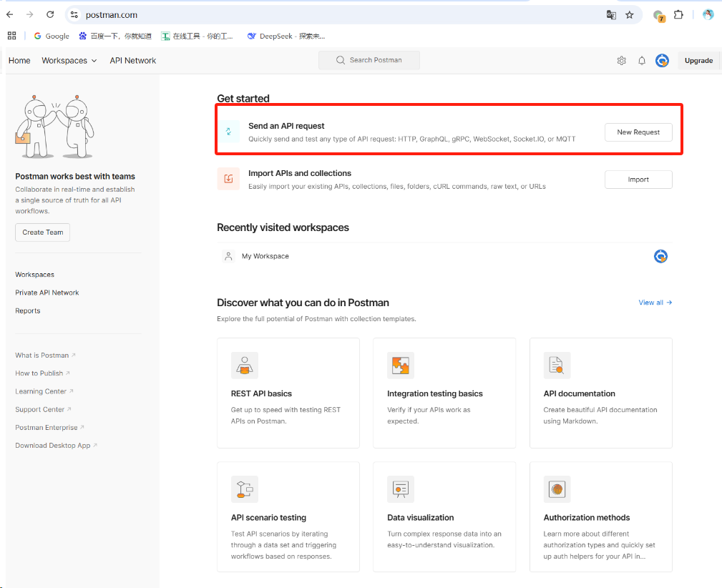Open the bookmarks bar apps grid icon

click(12, 36)
